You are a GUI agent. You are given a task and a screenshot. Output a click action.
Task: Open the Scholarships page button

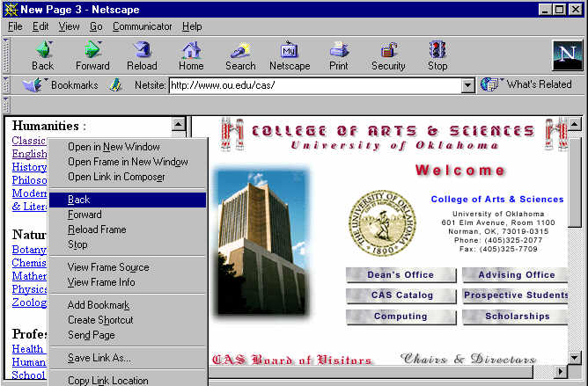(x=516, y=317)
